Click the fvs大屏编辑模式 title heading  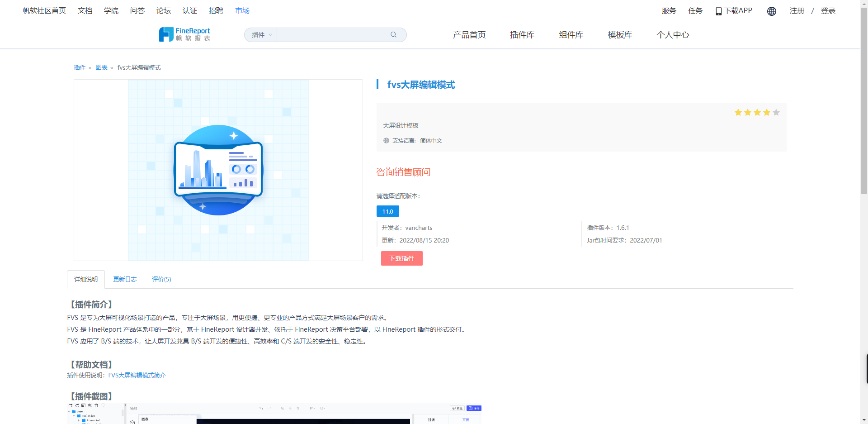pos(421,85)
